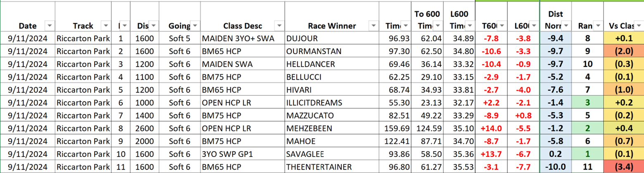
Task: Open the Dist Norm column filter
Action: (x=566, y=26)
